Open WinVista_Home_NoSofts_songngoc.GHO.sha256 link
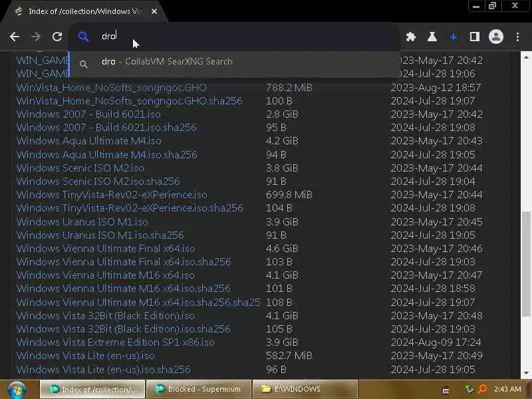The height and width of the screenshot is (399, 532). (129, 101)
